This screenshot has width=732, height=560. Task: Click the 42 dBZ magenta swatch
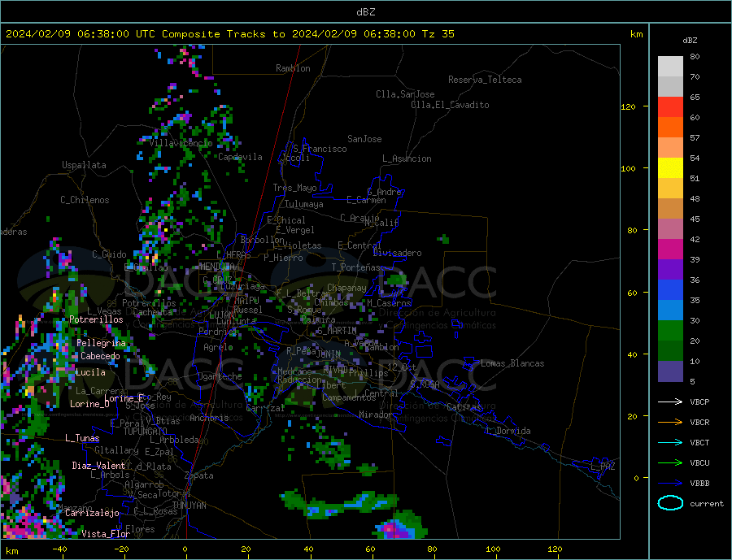[670, 250]
